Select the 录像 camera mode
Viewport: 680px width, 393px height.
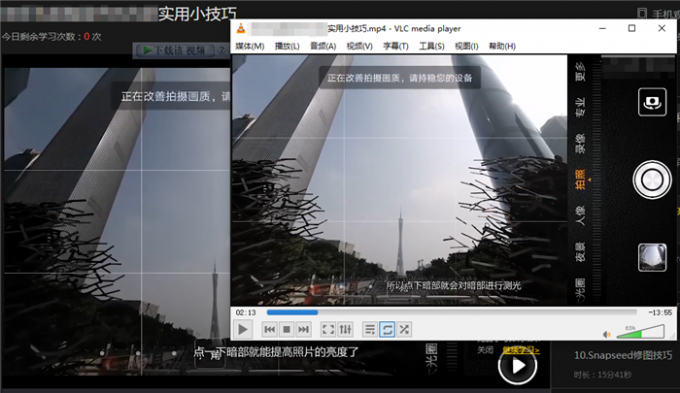coord(580,144)
